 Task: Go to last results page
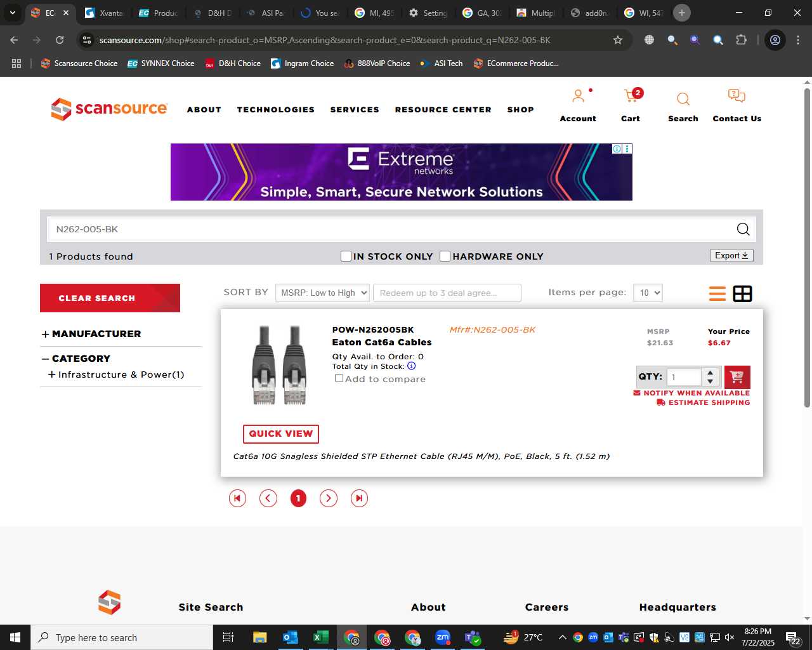[x=359, y=498]
